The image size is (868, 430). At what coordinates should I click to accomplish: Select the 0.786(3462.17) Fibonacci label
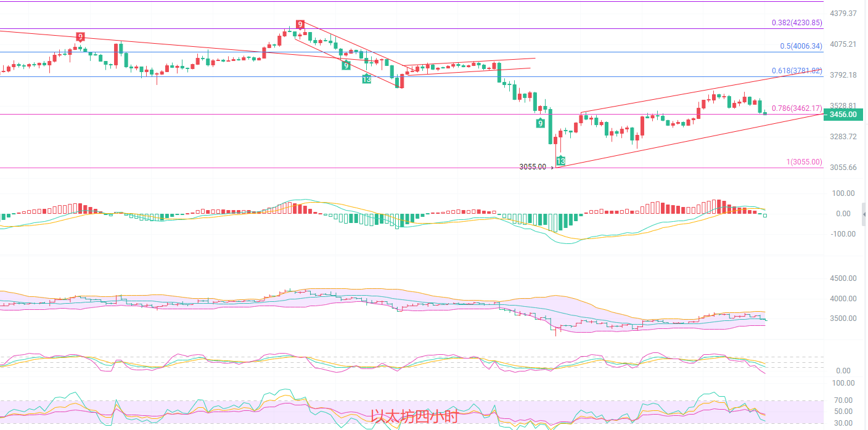pyautogui.click(x=796, y=108)
